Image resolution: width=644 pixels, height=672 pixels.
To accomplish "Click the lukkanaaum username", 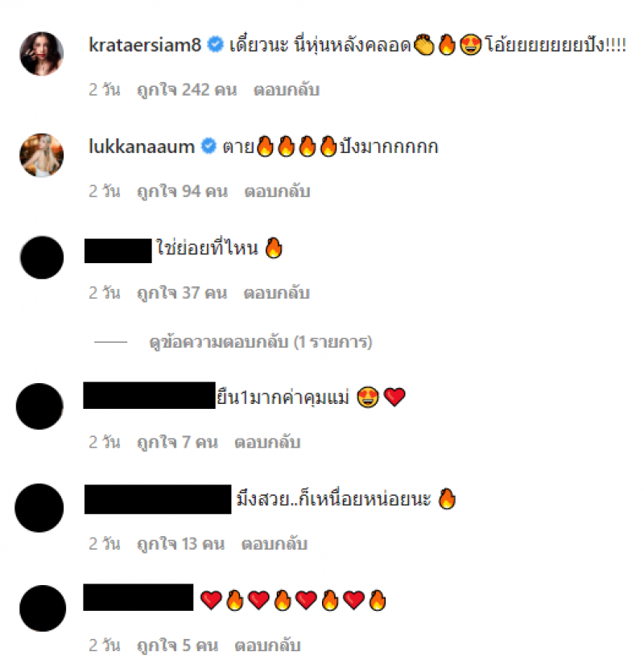I will click(142, 146).
